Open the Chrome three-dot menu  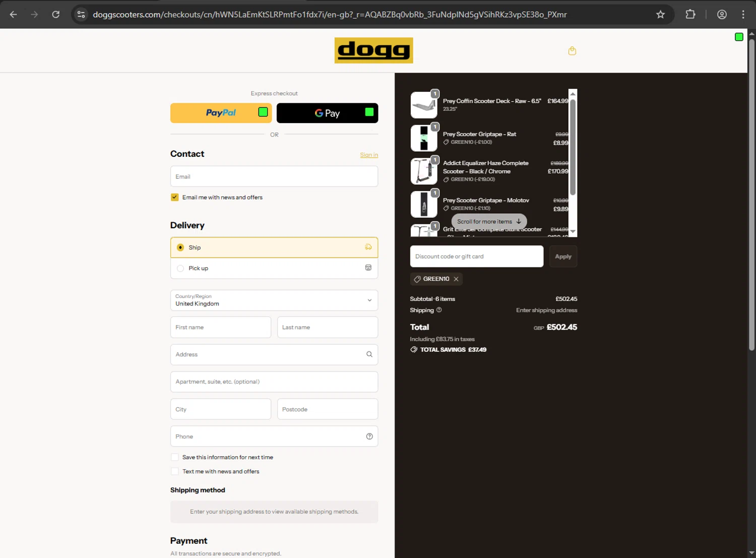[743, 15]
